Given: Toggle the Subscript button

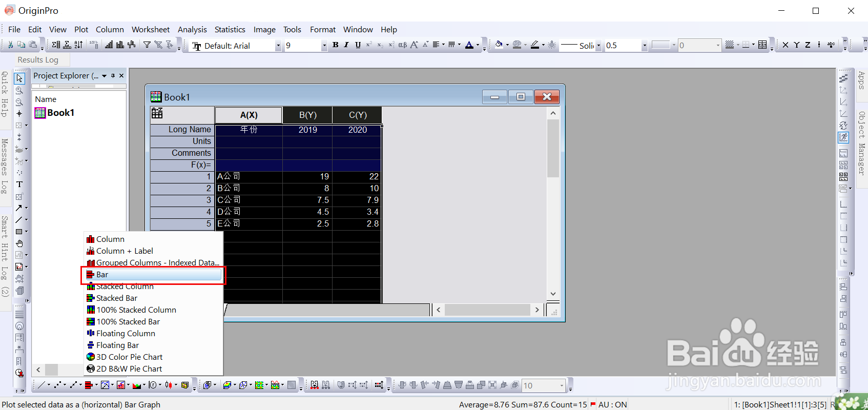Looking at the screenshot, I should coord(380,45).
